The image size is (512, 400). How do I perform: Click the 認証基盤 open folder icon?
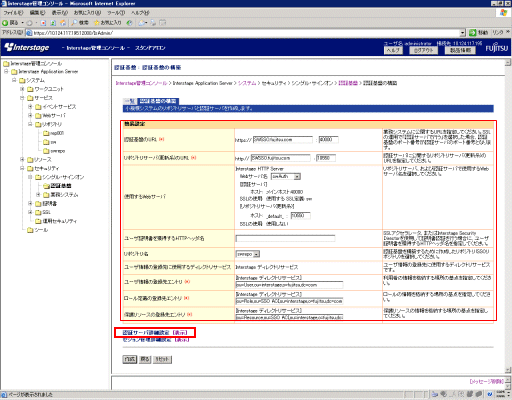coord(46,186)
